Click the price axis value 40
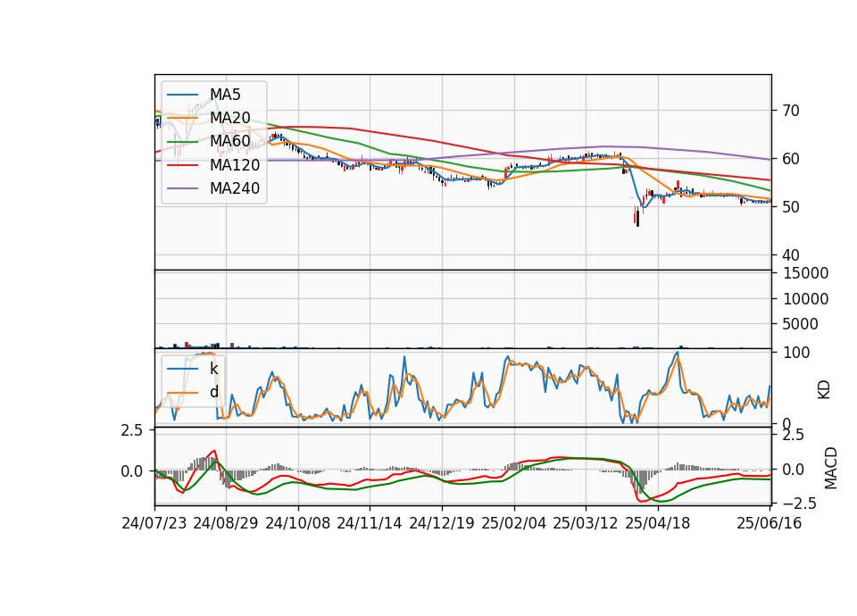This screenshot has width=857, height=616. click(791, 255)
